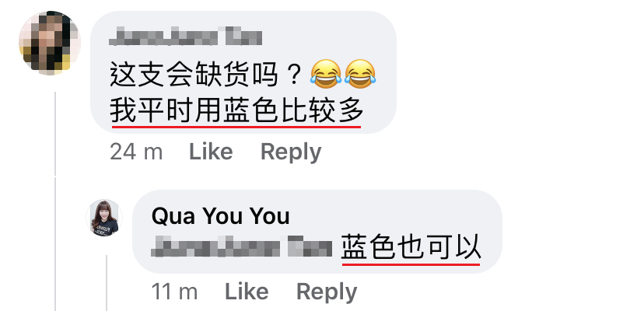Click the second laughing-tears emoji

360,74
